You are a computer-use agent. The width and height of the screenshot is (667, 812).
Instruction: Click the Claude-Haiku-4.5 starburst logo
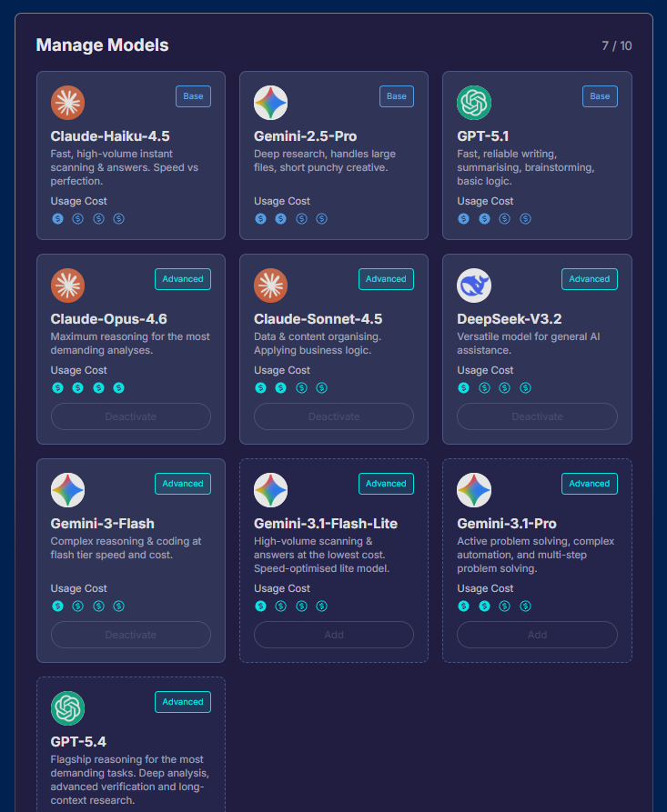(68, 103)
